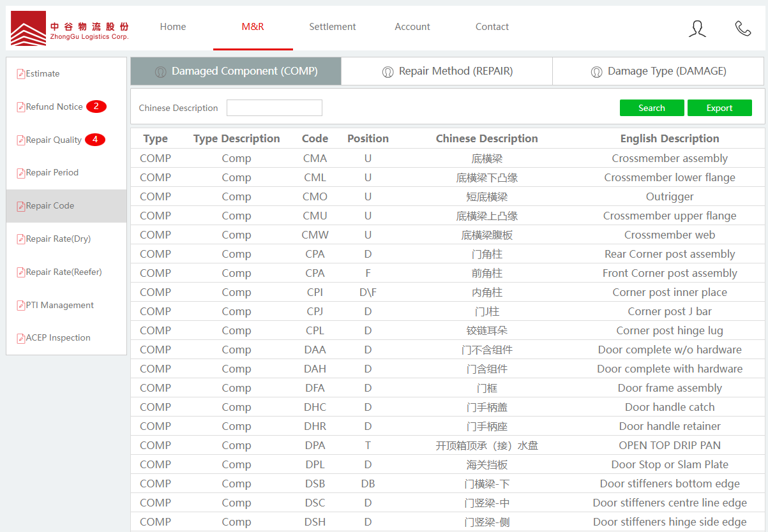The width and height of the screenshot is (768, 532).
Task: Click the Repair Period sidebar icon
Action: [x=20, y=173]
